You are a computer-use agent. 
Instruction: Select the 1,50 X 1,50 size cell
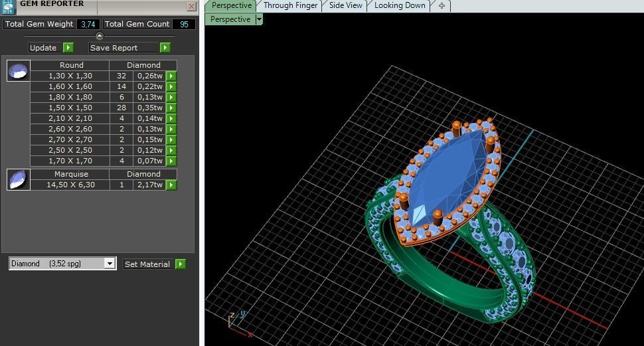(70, 108)
